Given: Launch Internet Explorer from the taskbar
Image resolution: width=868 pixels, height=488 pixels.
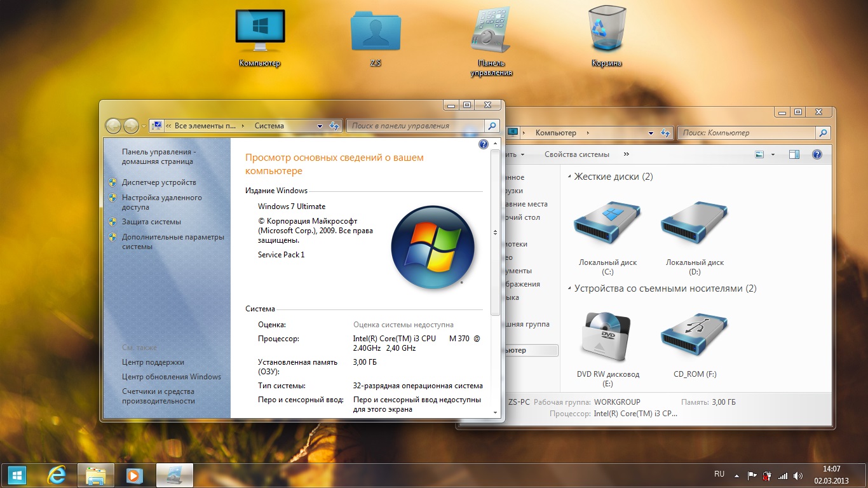Looking at the screenshot, I should (57, 475).
